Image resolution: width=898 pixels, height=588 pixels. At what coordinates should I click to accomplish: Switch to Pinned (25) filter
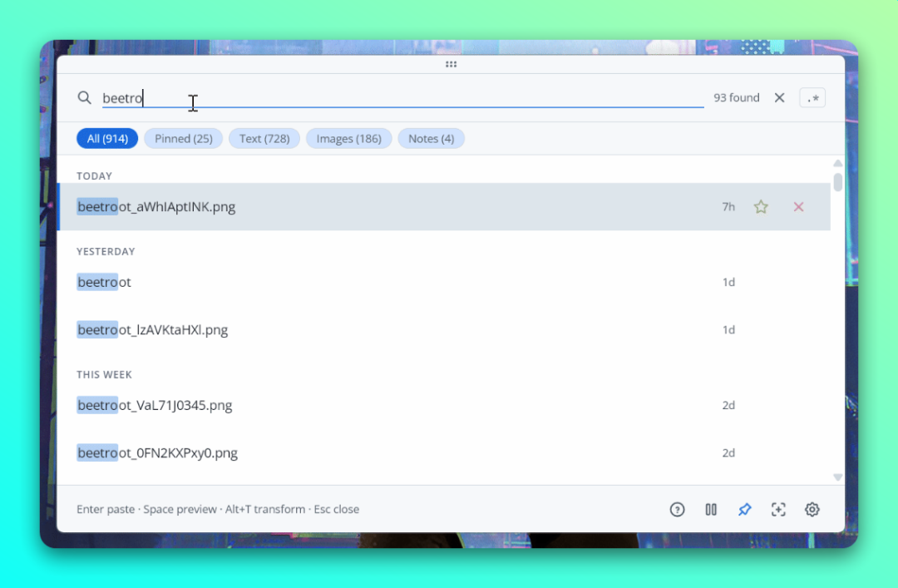tap(183, 139)
